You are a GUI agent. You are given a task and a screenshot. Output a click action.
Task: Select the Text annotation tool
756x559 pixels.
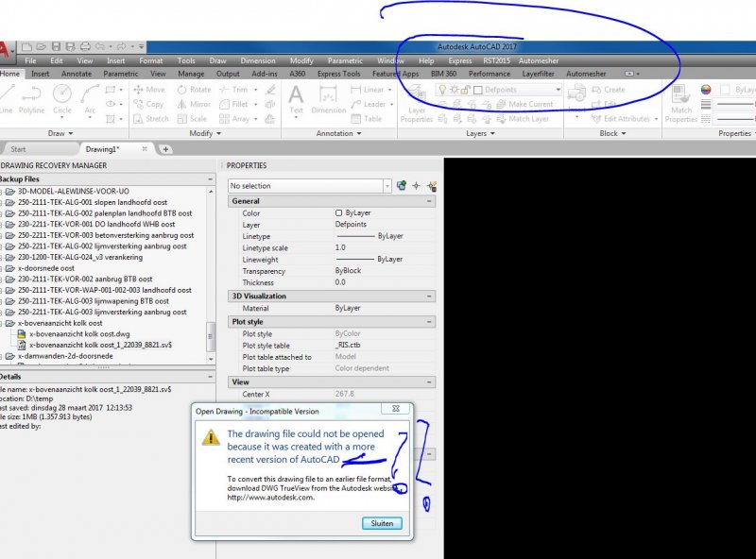click(x=296, y=100)
